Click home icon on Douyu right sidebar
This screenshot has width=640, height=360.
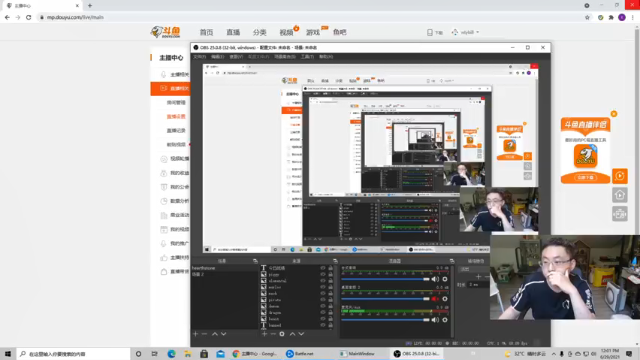[x=620, y=195]
